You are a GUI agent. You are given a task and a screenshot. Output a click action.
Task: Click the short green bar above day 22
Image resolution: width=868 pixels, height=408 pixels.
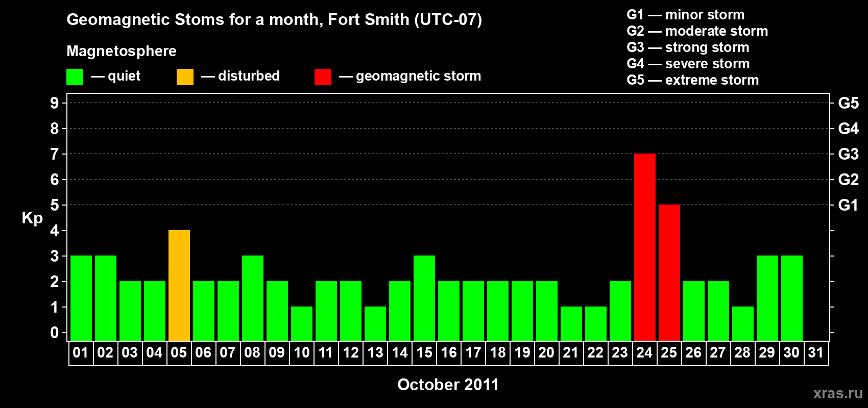tap(596, 323)
